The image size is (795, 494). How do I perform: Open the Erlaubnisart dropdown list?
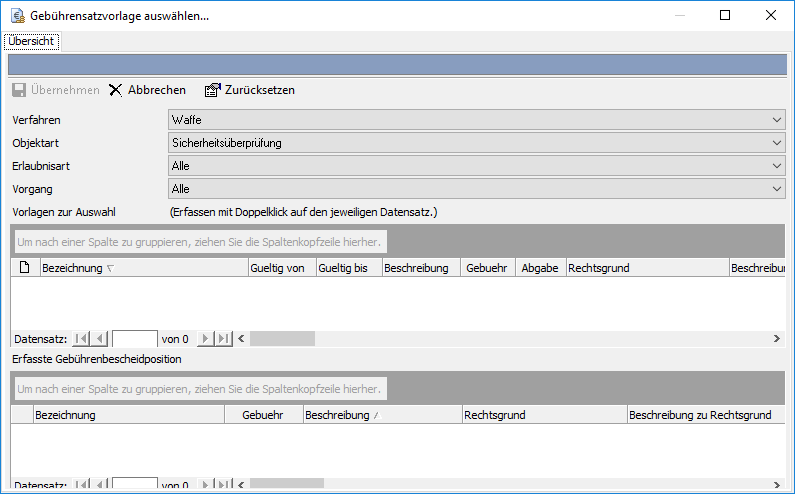tap(777, 166)
